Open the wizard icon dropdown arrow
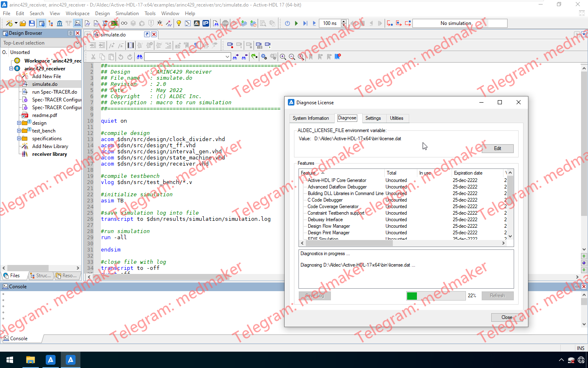 pos(16,23)
